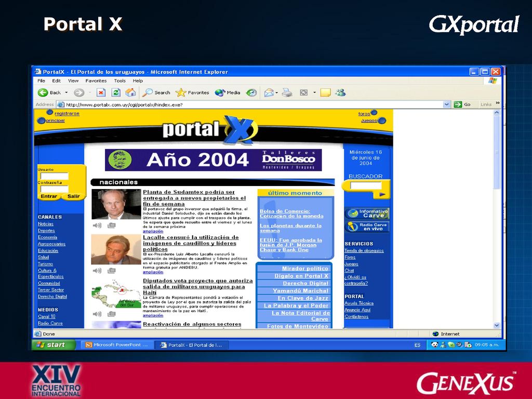The width and height of the screenshot is (532, 399).
Task: Open History with clock arrow icon
Action: [251, 92]
